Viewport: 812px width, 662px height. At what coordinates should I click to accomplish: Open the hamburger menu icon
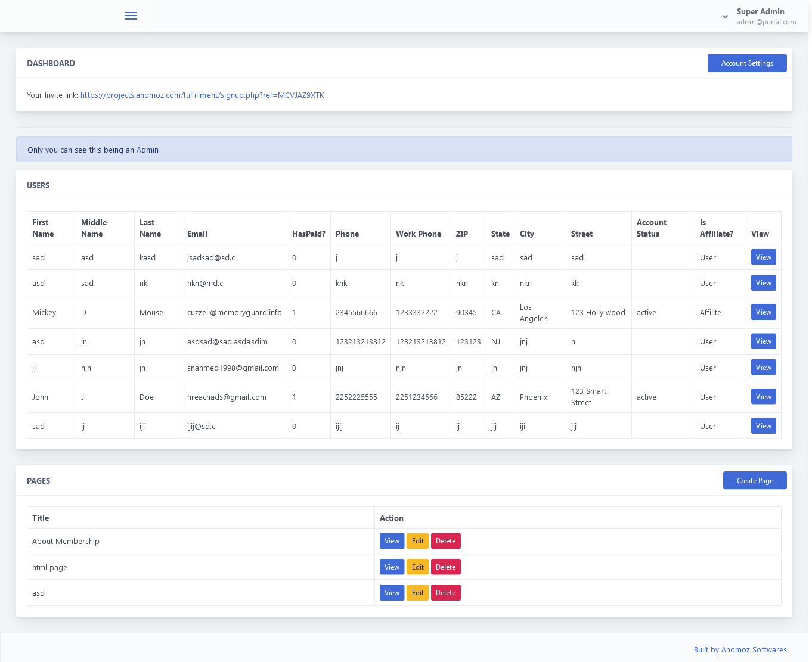coord(131,16)
